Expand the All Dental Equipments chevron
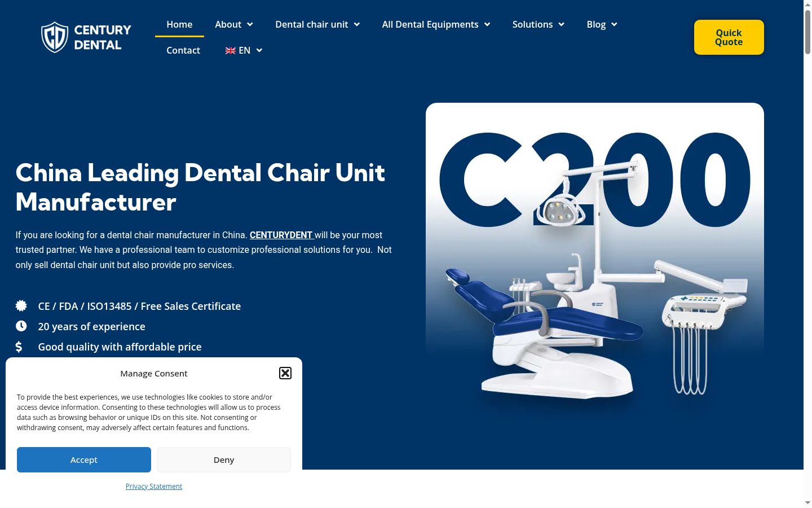Screen dimensions: 812x508 (487, 24)
